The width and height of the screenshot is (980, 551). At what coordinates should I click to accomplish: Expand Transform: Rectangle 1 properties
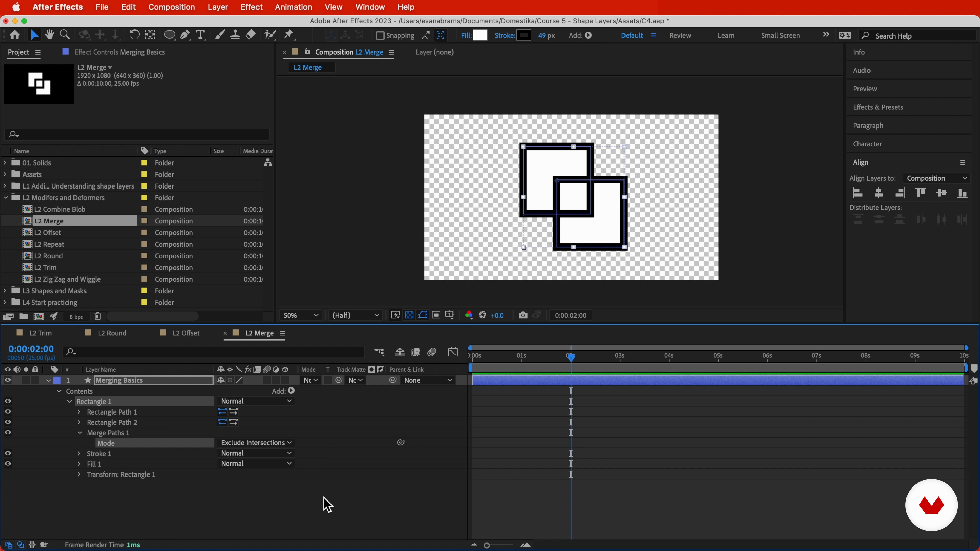coord(79,474)
